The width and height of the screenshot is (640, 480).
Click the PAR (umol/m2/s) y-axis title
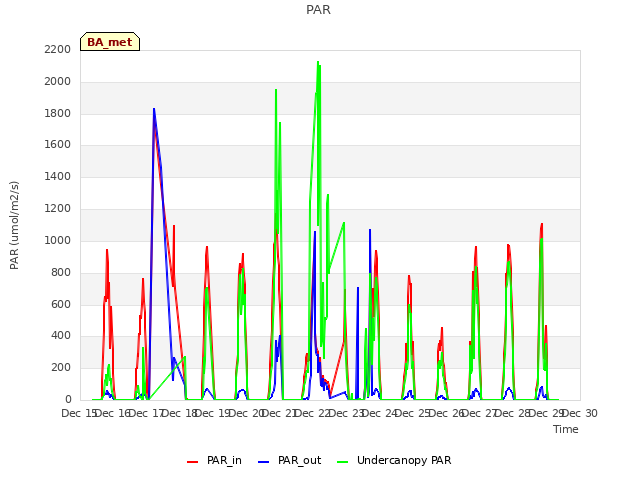click(x=14, y=225)
